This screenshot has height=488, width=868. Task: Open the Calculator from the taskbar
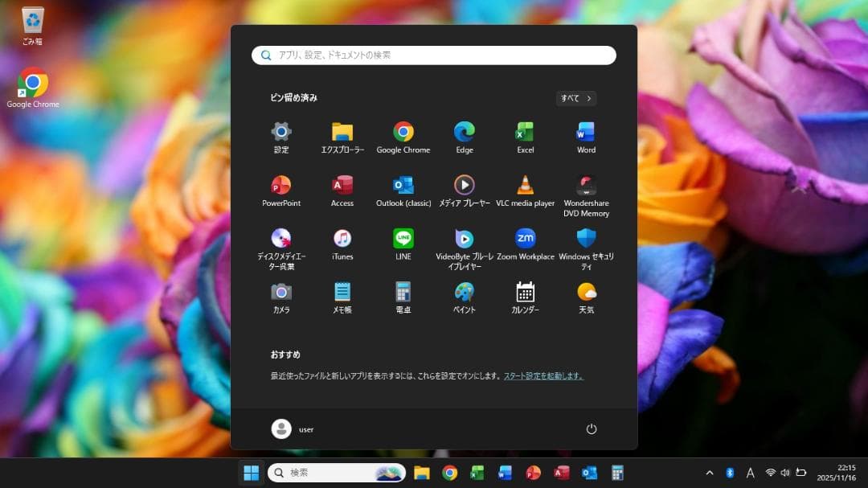tap(617, 474)
